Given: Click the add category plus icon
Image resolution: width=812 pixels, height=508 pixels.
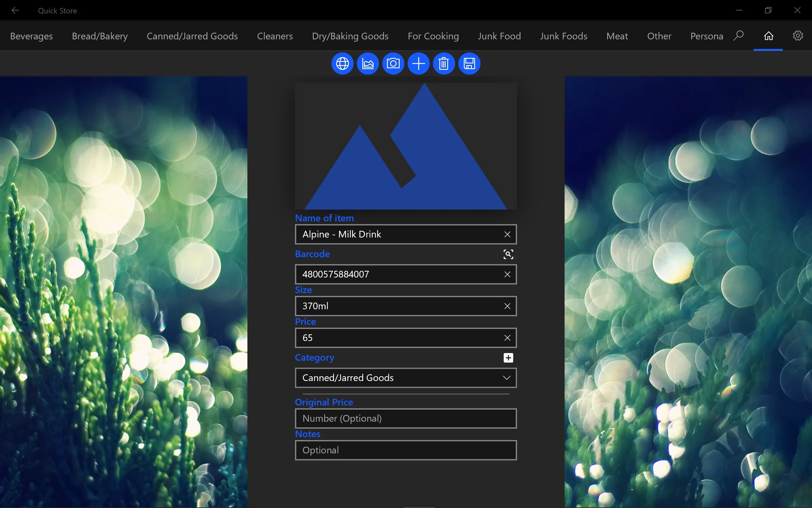Looking at the screenshot, I should click(508, 358).
